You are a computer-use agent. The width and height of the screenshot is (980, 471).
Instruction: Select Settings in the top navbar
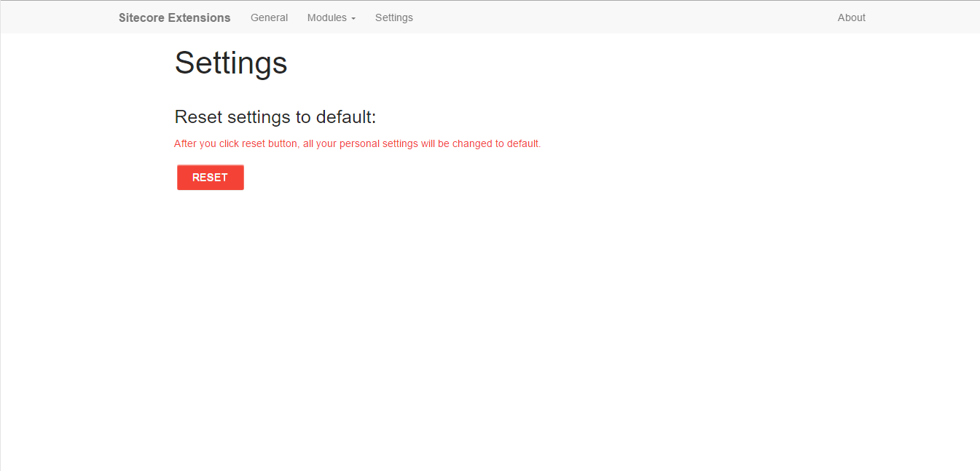pyautogui.click(x=394, y=17)
